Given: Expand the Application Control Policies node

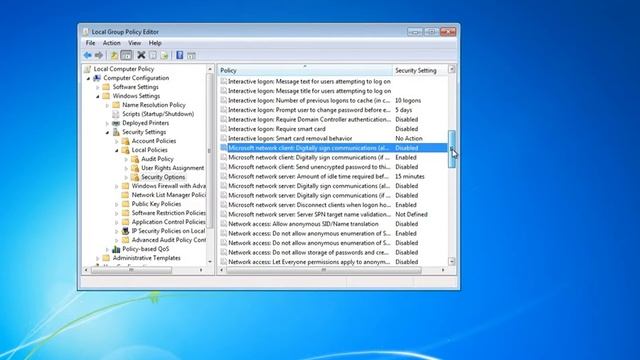Looking at the screenshot, I should pos(117,222).
